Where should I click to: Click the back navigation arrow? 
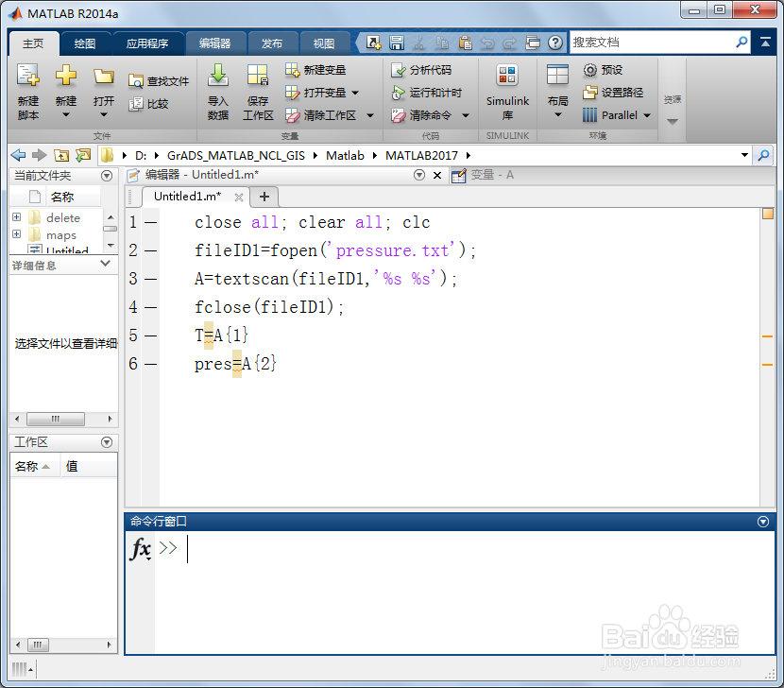[19, 155]
